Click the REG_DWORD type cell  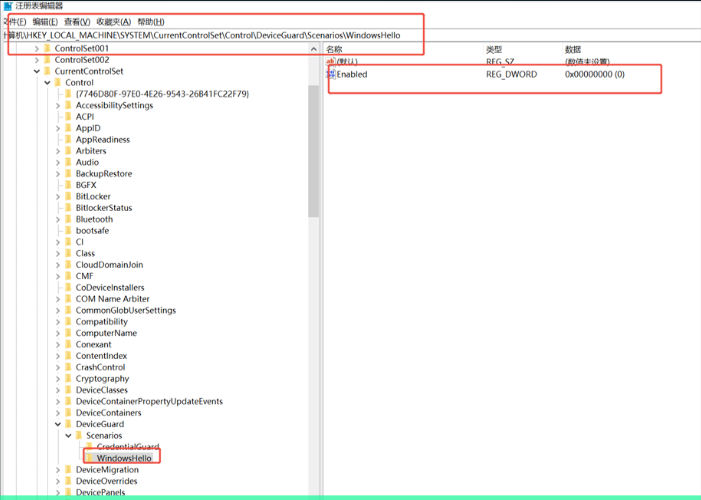511,74
